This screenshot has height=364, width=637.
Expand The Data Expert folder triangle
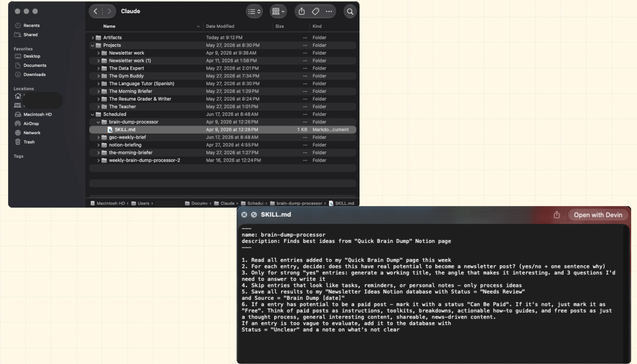click(99, 68)
